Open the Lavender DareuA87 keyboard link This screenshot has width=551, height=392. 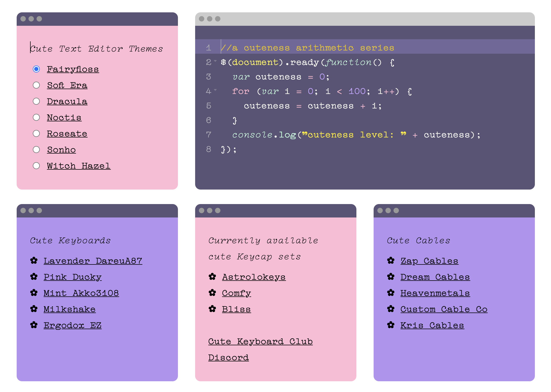tap(93, 261)
